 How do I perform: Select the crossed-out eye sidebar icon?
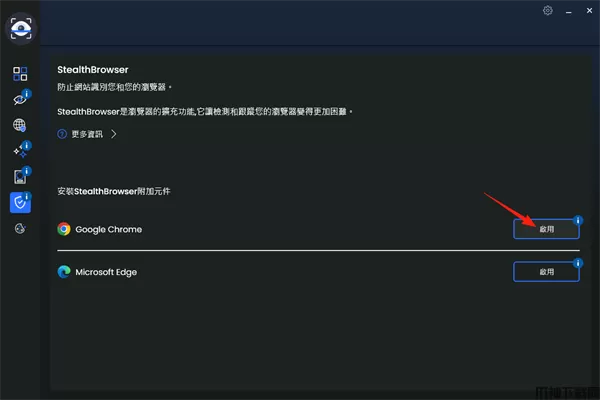coord(20,100)
